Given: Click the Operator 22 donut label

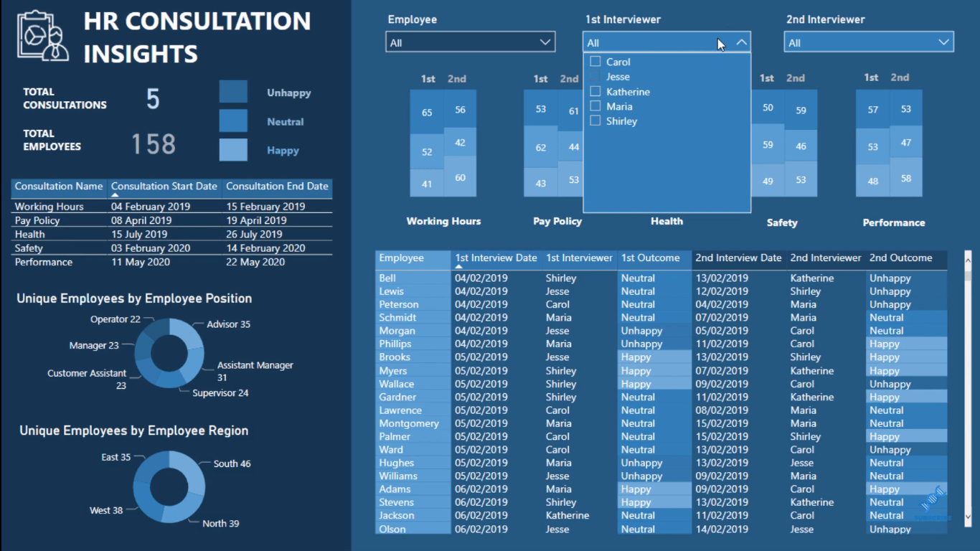Looking at the screenshot, I should click(x=116, y=319).
